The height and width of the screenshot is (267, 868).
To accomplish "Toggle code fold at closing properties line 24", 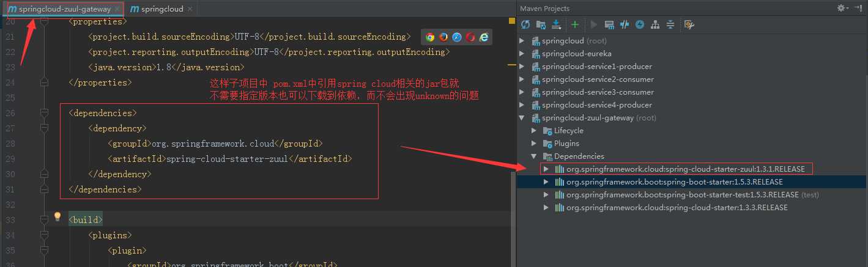I will [44, 82].
